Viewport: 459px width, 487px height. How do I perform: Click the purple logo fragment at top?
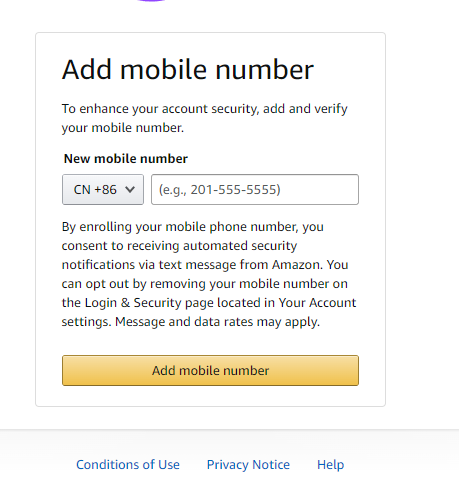pos(151,1)
